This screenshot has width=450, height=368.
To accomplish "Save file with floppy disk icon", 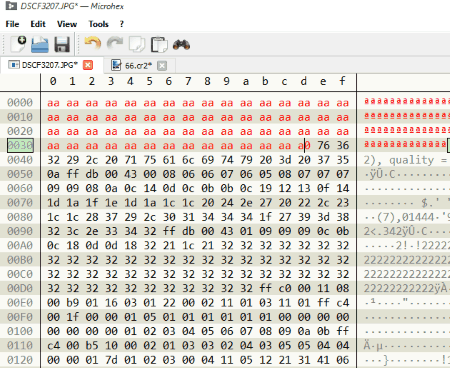I will [62, 44].
